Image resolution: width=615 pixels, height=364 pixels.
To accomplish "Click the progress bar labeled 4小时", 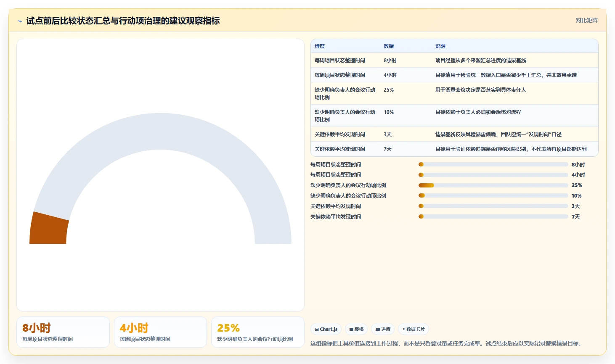I will pyautogui.click(x=493, y=175).
